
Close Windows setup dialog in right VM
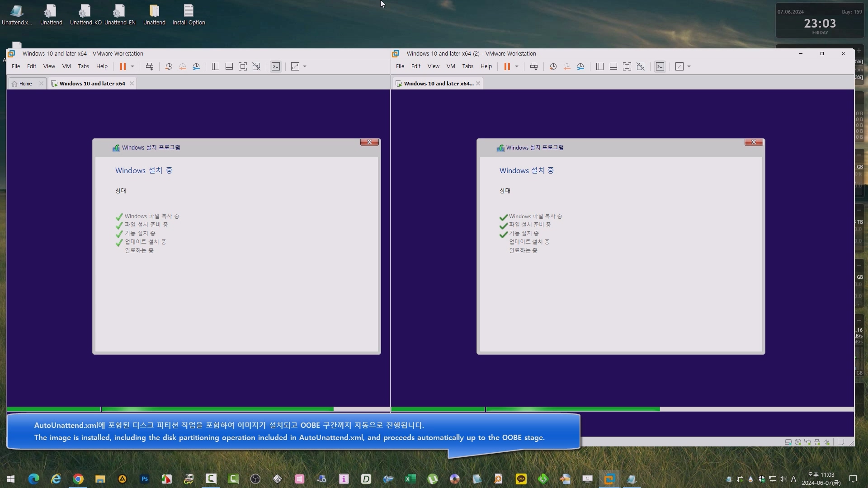754,142
